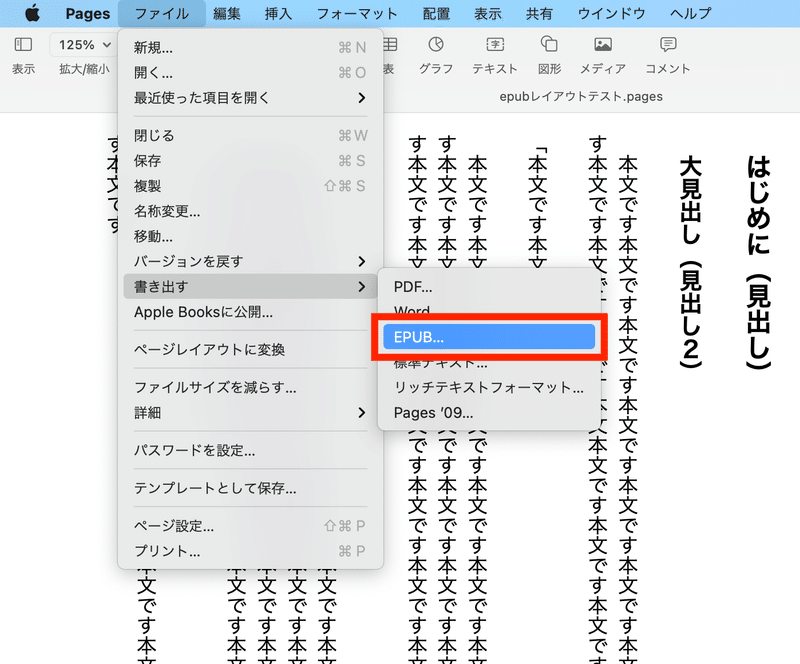Open the ヘルプ menu
Image resolution: width=800 pixels, height=664 pixels.
point(690,14)
